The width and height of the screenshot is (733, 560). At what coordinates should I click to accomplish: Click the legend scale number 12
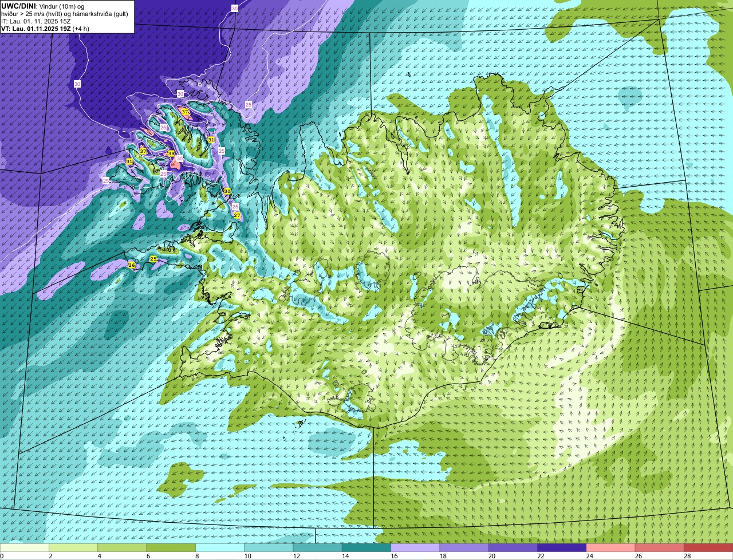(296, 556)
